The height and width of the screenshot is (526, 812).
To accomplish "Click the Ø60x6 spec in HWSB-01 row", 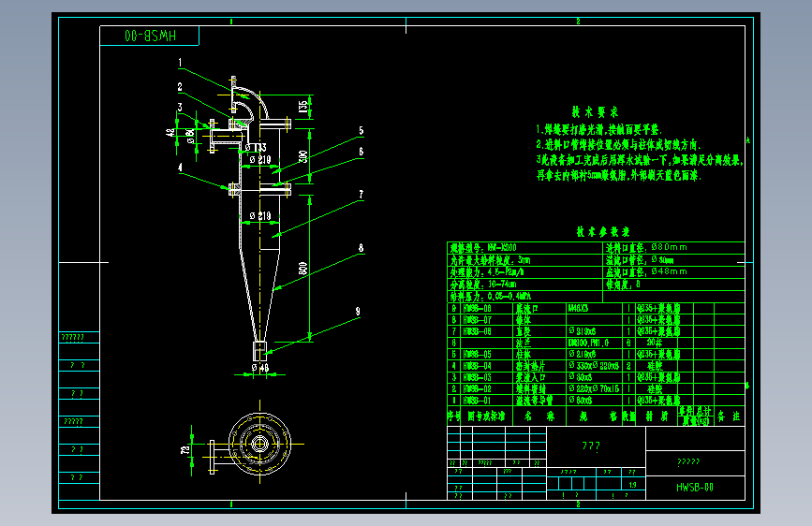I will [581, 401].
